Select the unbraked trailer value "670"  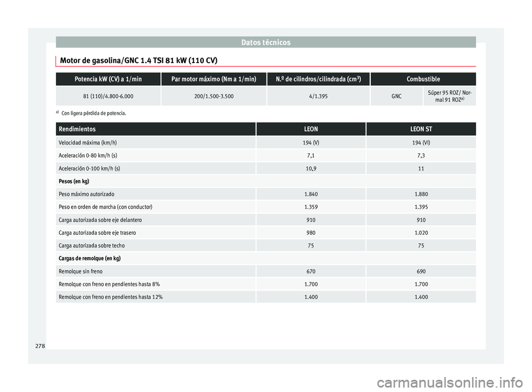311,271
